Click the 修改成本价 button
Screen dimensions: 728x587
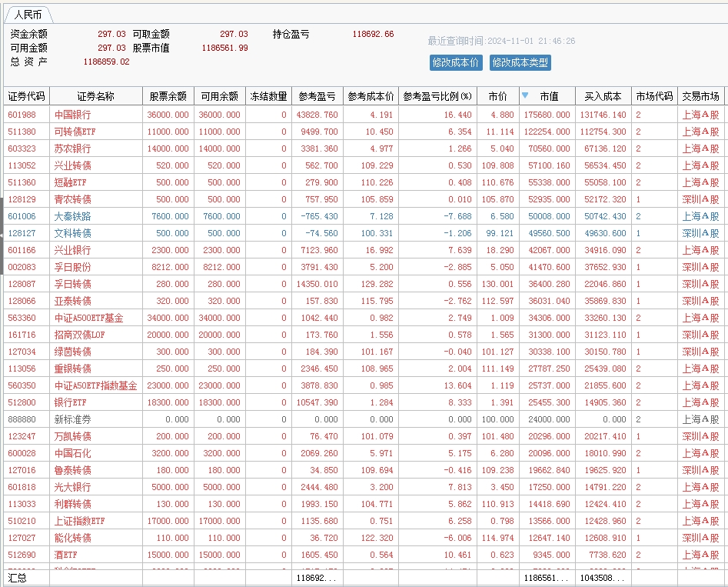pos(456,63)
